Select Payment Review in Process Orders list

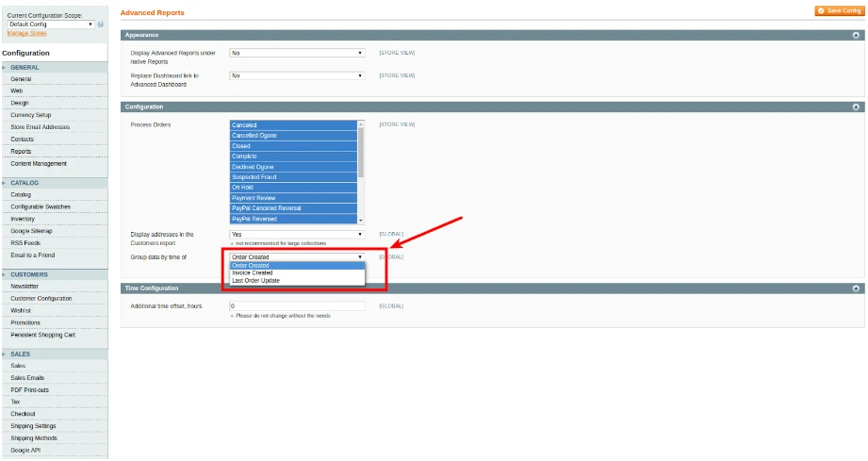(x=293, y=198)
